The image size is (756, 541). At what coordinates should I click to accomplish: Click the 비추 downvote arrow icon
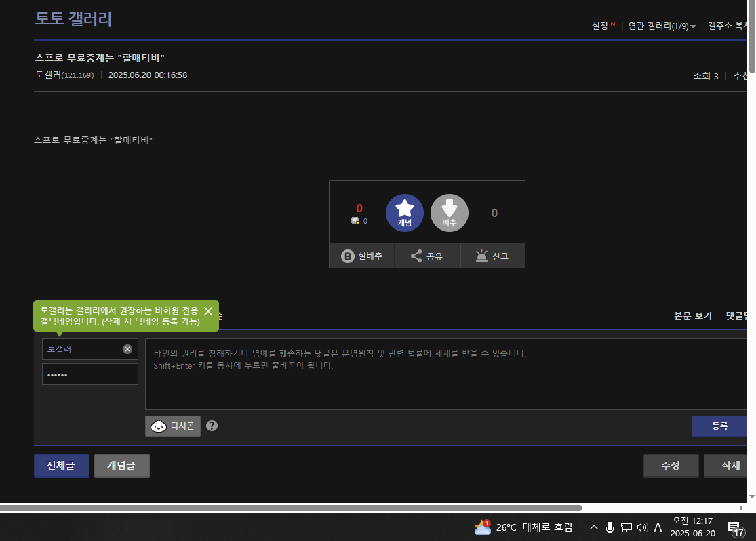click(x=450, y=213)
